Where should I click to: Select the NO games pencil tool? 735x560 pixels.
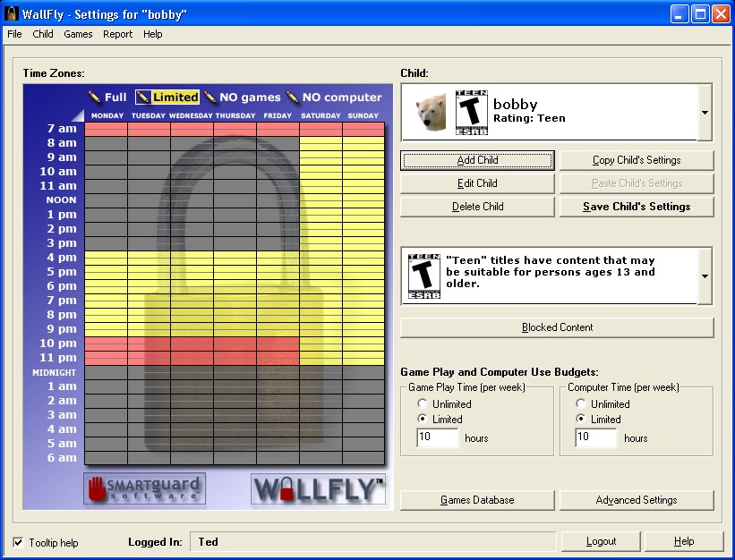tap(242, 97)
